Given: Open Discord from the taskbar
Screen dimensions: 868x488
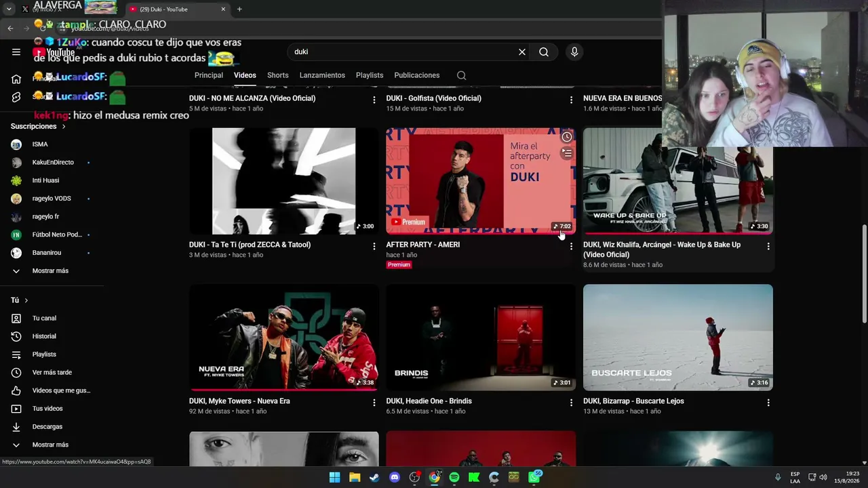Looking at the screenshot, I should [395, 477].
